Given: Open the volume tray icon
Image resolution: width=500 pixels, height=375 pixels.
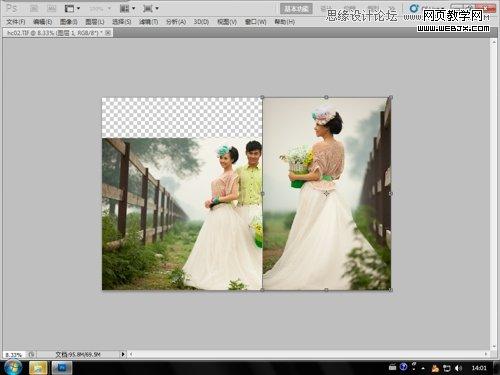Looking at the screenshot, I should tap(459, 368).
